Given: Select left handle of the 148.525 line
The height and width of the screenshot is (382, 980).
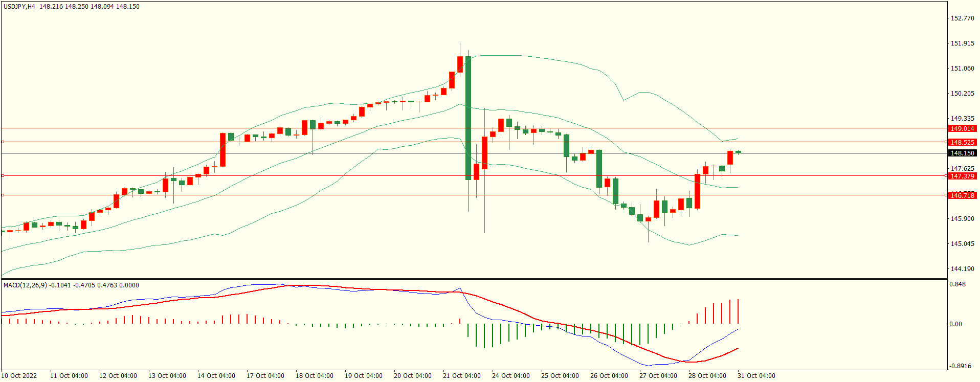Looking at the screenshot, I should [x=3, y=142].
